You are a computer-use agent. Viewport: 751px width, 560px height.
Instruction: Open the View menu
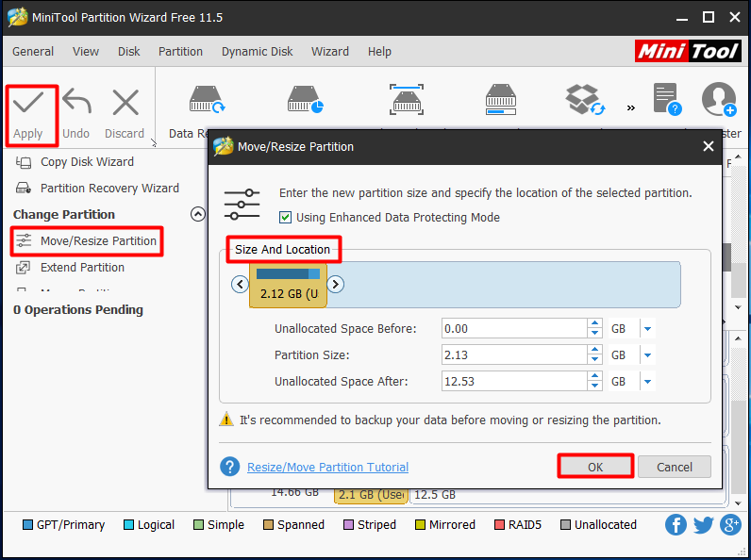86,51
